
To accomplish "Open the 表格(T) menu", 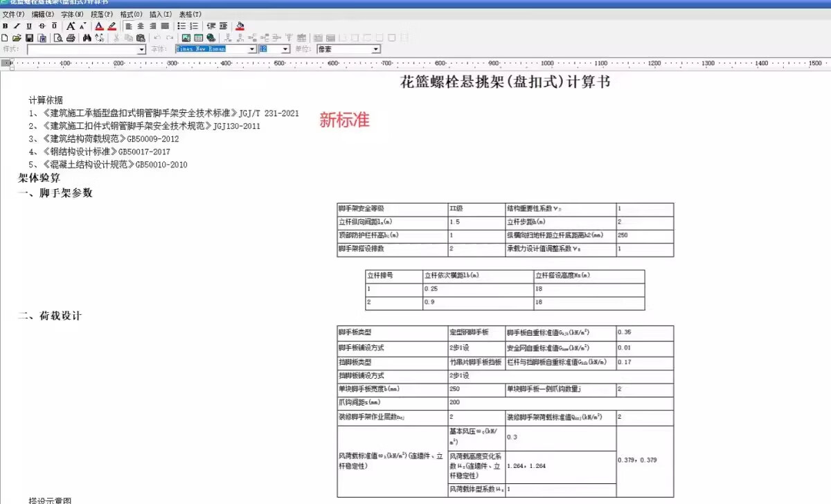I will [x=190, y=15].
